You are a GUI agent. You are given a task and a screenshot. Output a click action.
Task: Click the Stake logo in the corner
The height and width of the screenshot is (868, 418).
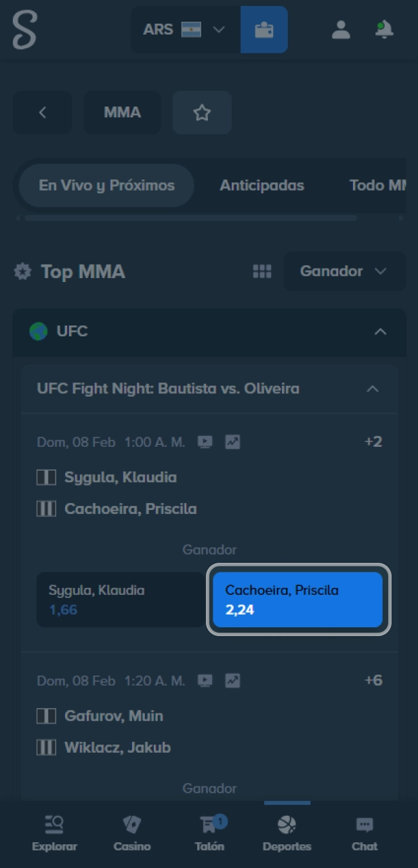(x=24, y=30)
